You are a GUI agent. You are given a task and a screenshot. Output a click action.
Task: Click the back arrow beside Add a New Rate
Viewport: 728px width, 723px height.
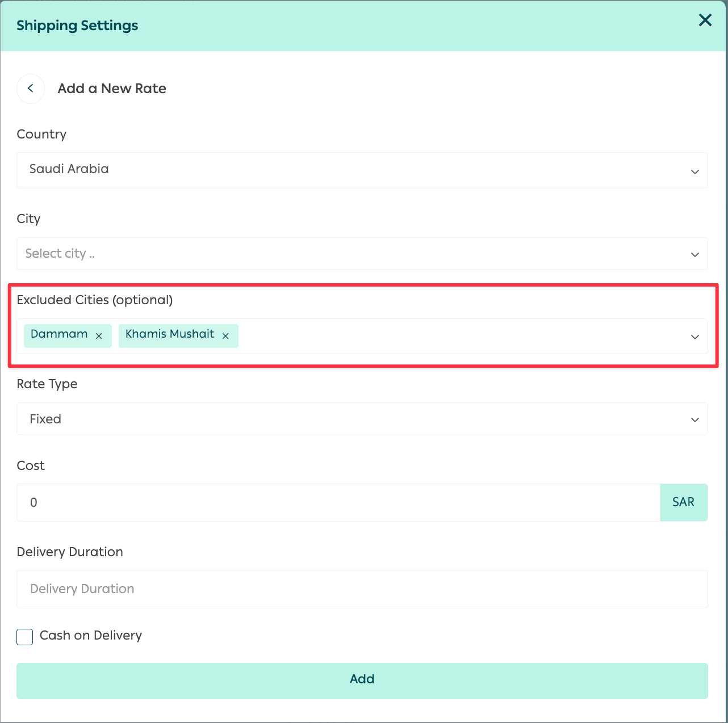pyautogui.click(x=31, y=89)
